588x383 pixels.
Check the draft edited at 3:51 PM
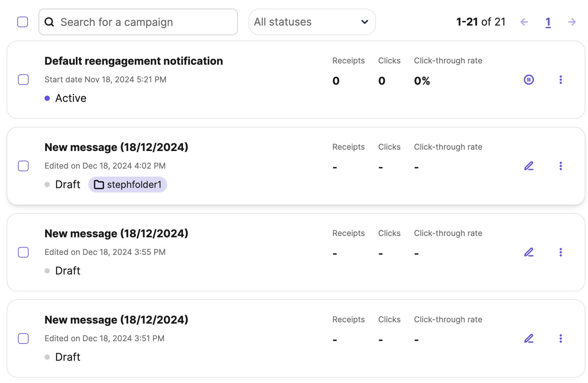(x=23, y=339)
